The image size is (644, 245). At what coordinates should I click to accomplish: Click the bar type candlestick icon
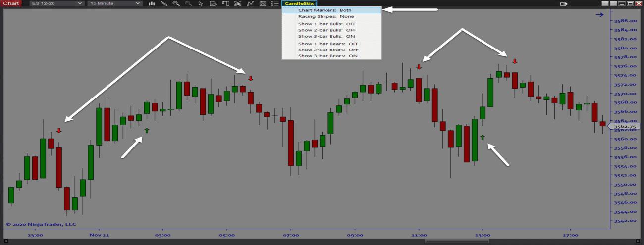click(152, 3)
